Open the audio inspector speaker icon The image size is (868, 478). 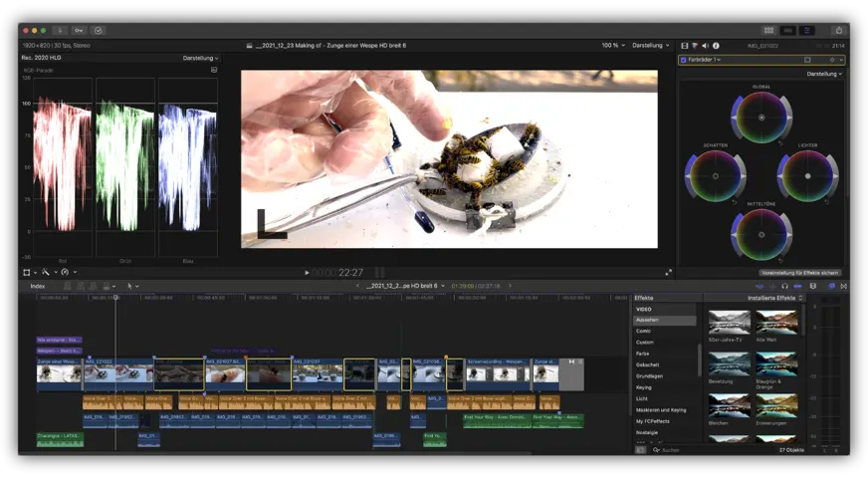(705, 46)
